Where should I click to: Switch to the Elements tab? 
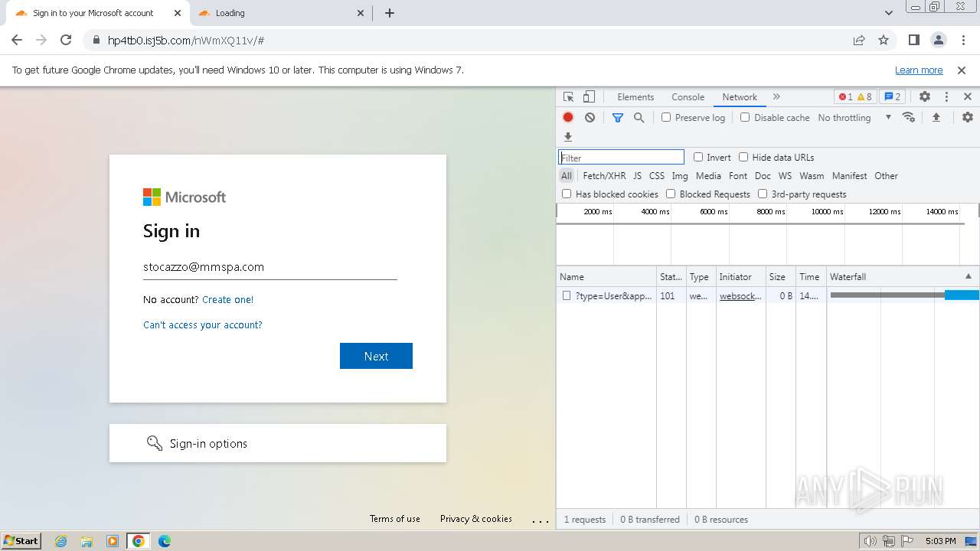point(635,97)
